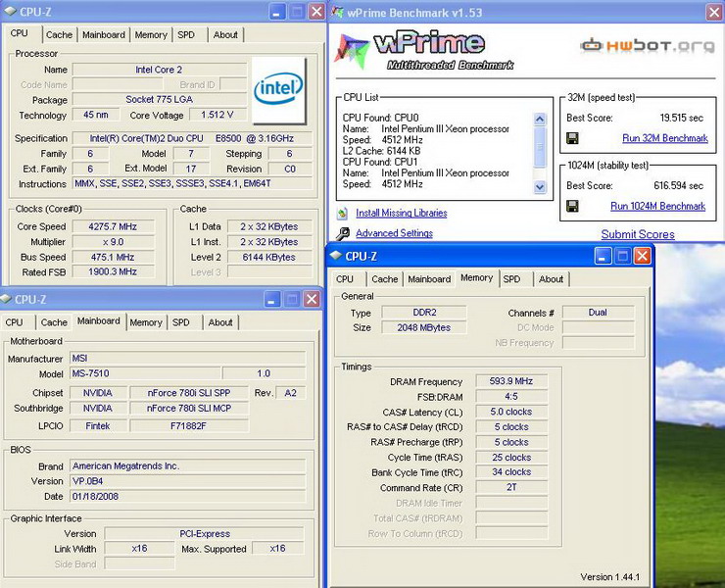Click the DRAM Frequency 593.9 MHz value
The width and height of the screenshot is (725, 588).
pos(511,381)
